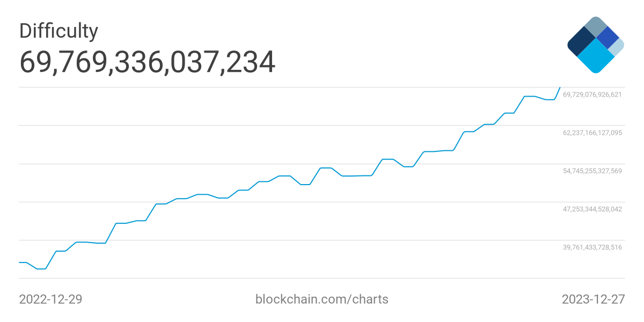Click the pale blue logo edge segment
644x322 pixels.
618,47
